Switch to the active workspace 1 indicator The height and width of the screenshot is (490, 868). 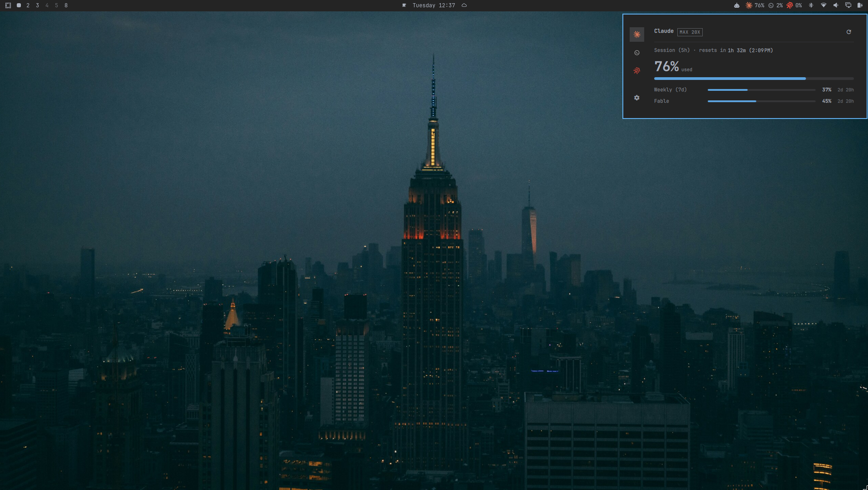19,5
